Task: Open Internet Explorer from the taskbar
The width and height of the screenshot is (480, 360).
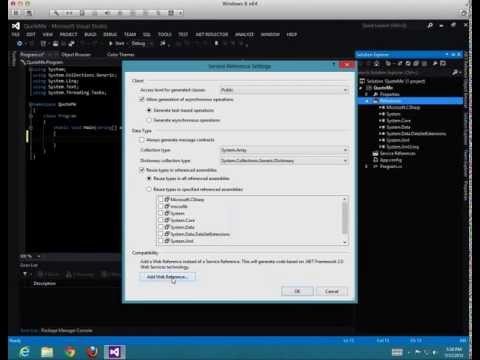Action: (24, 352)
